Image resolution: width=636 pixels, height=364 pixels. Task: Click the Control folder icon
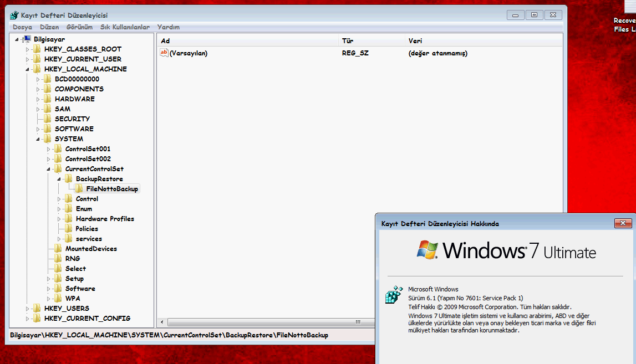69,198
